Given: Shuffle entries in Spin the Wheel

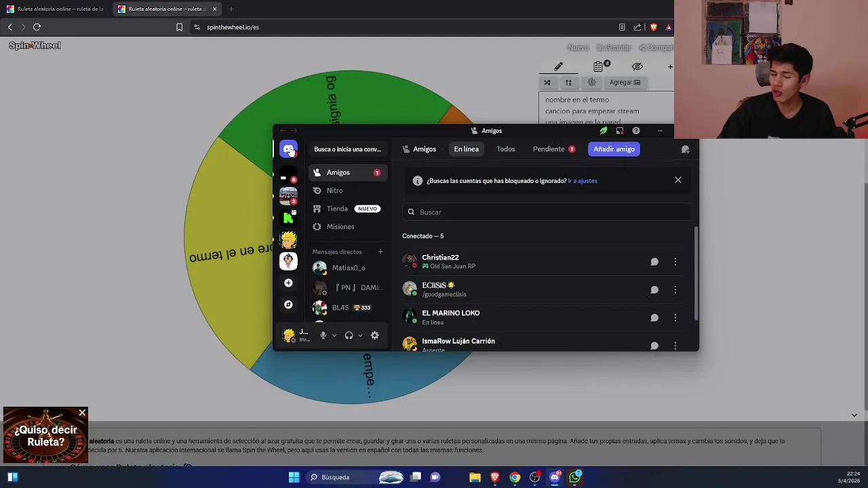Looking at the screenshot, I should coord(547,83).
